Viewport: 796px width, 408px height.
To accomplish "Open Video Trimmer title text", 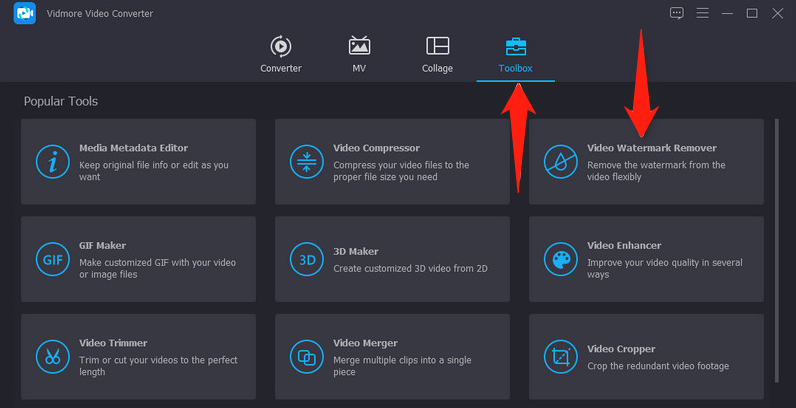I will pos(113,343).
